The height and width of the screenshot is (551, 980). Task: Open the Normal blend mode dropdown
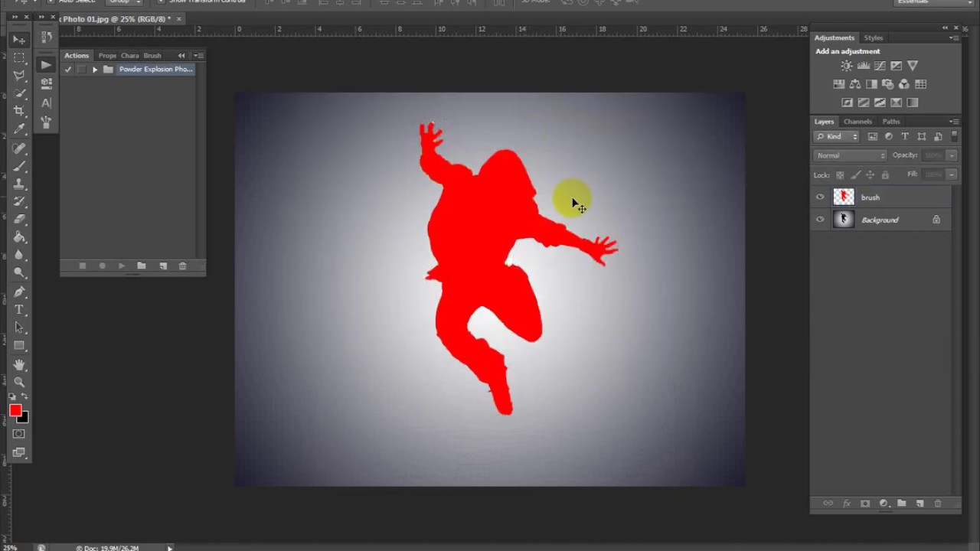[x=850, y=156]
